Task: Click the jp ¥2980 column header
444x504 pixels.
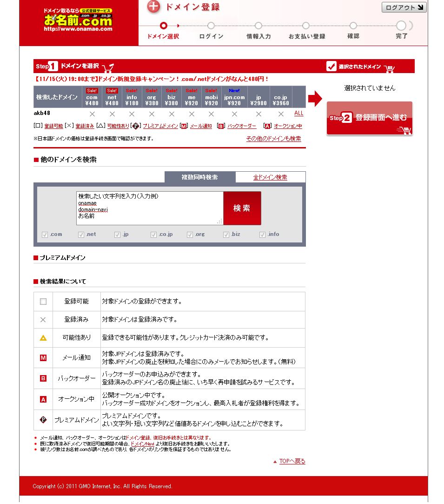Action: pos(258,97)
